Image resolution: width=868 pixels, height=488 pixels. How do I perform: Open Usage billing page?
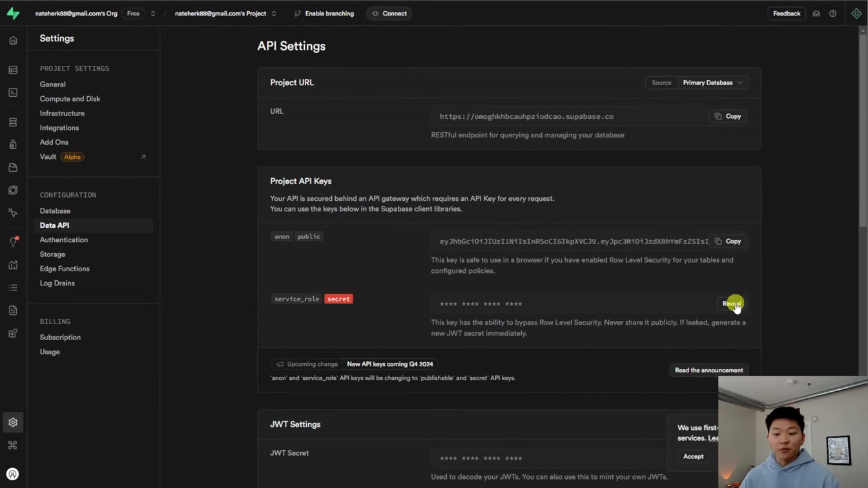50,352
